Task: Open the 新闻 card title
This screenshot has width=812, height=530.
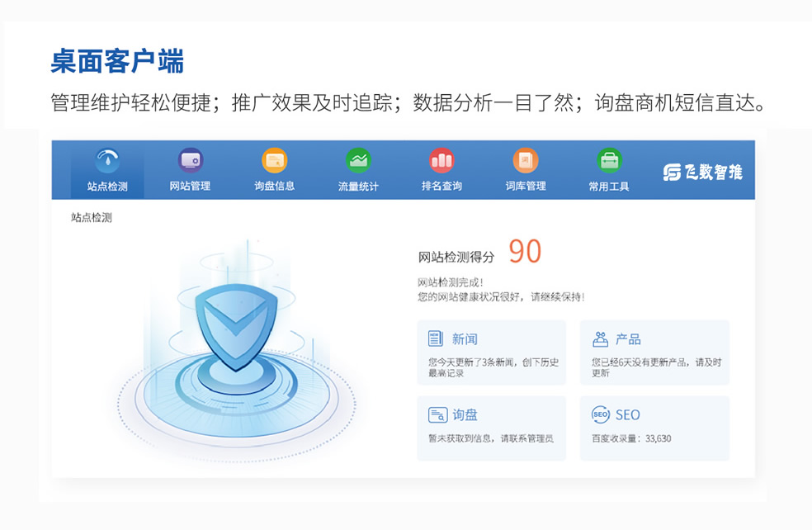Action: point(465,339)
